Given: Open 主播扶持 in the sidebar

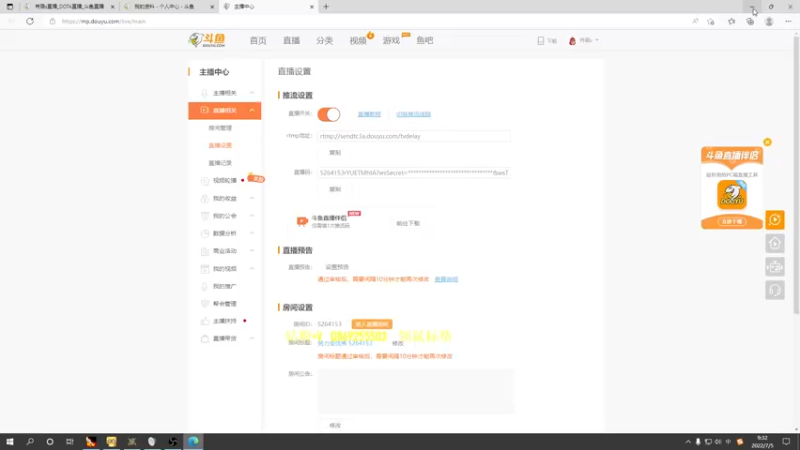Looking at the screenshot, I should point(224,321).
